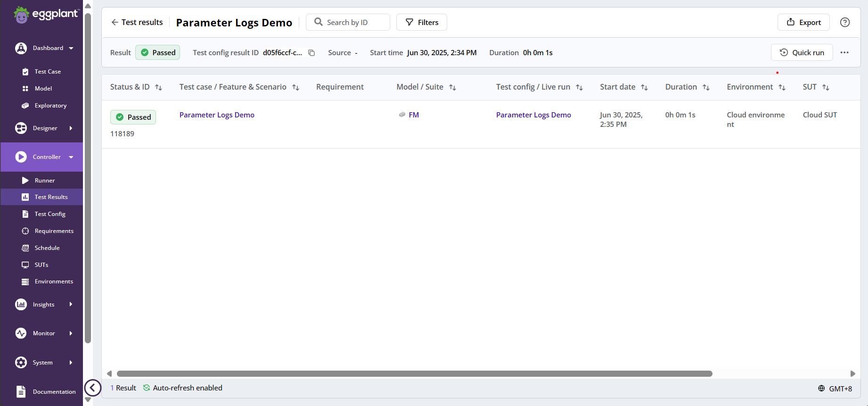Open the Filters button
Screen dimensions: 868x406
(422, 22)
